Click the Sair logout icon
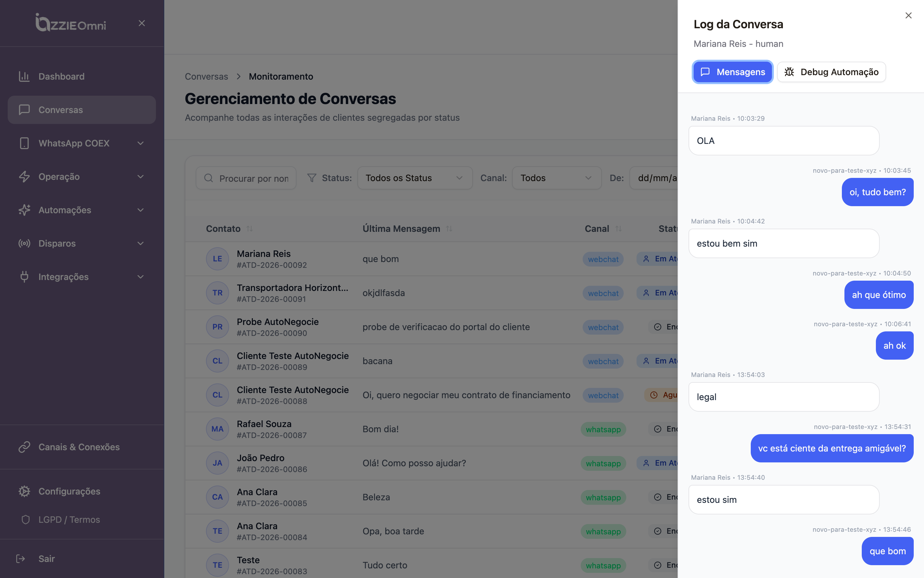This screenshot has height=578, width=924. [x=21, y=558]
